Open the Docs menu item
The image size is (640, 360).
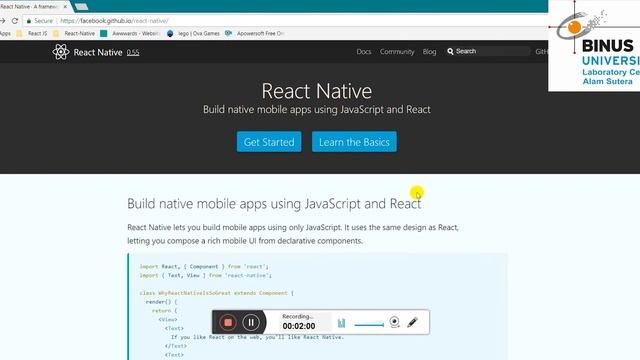click(364, 51)
